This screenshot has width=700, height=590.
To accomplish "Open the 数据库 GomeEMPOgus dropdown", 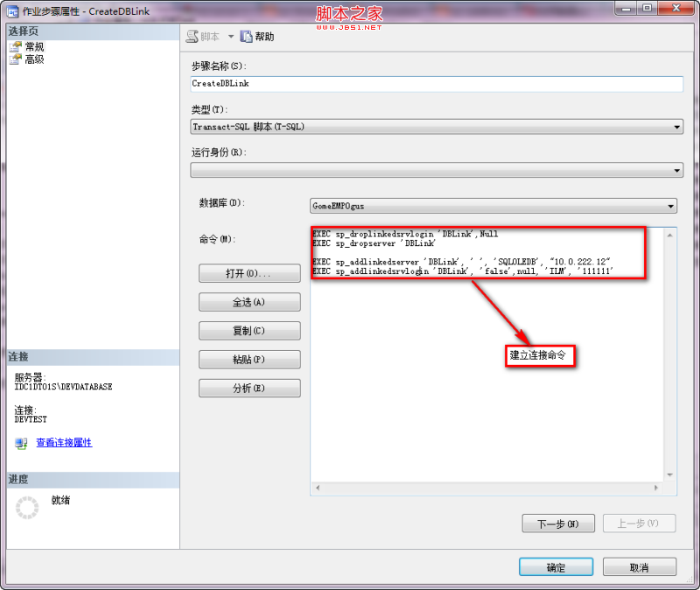I will click(x=670, y=206).
